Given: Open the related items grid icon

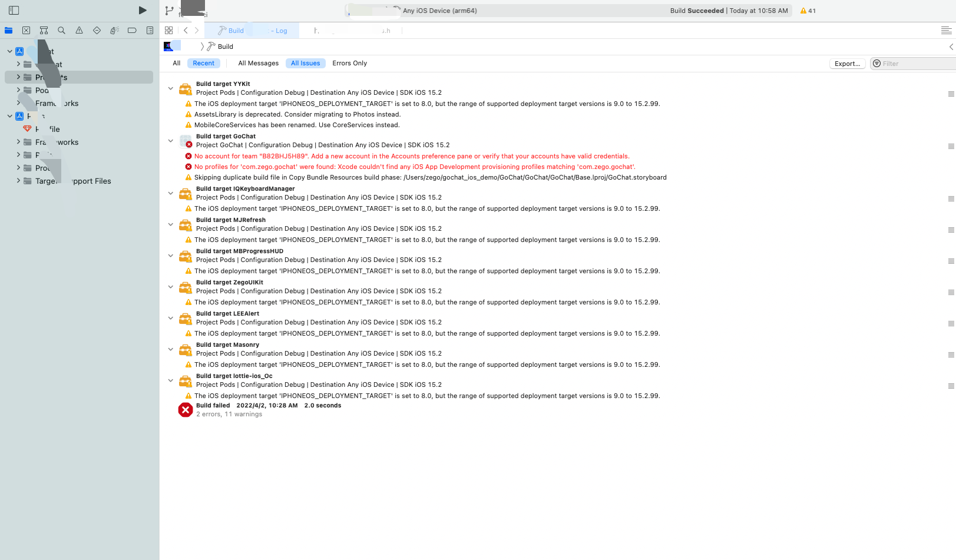Looking at the screenshot, I should (x=169, y=30).
